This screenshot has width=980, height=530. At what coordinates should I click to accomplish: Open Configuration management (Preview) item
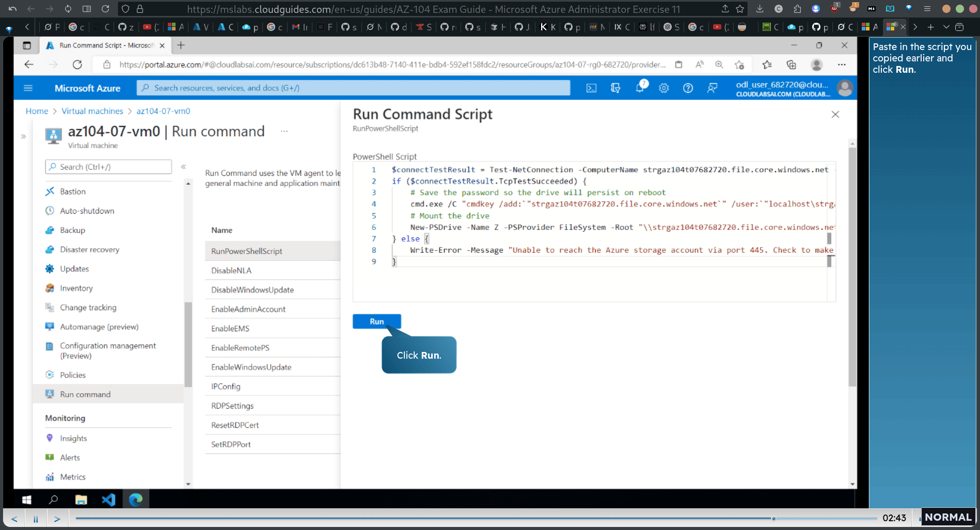[107, 350]
